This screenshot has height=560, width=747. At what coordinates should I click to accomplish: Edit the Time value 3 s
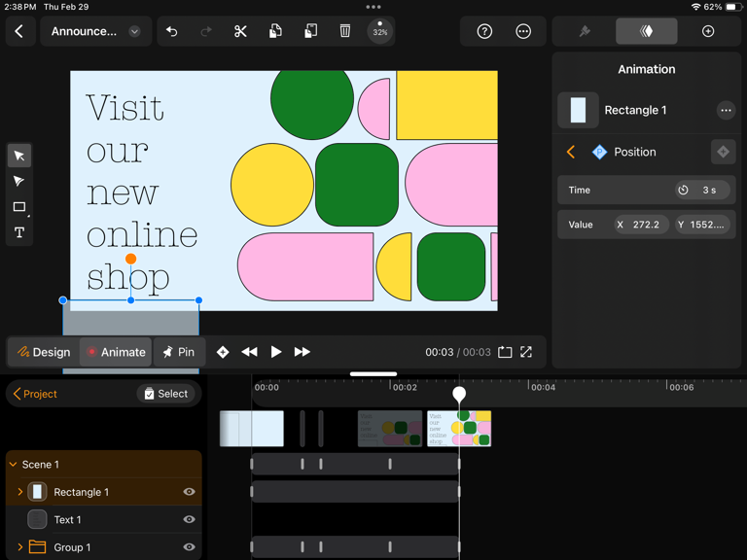coord(702,190)
